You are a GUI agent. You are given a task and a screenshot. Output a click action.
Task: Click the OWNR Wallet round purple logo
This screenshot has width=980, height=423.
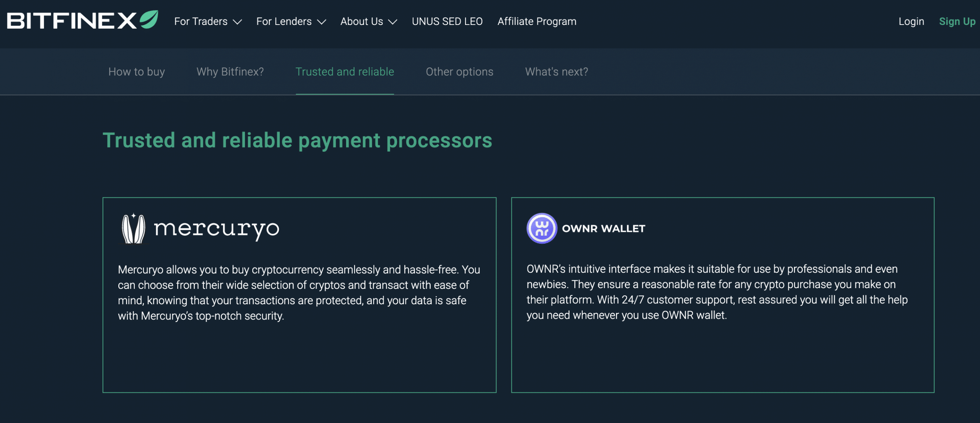pyautogui.click(x=542, y=228)
